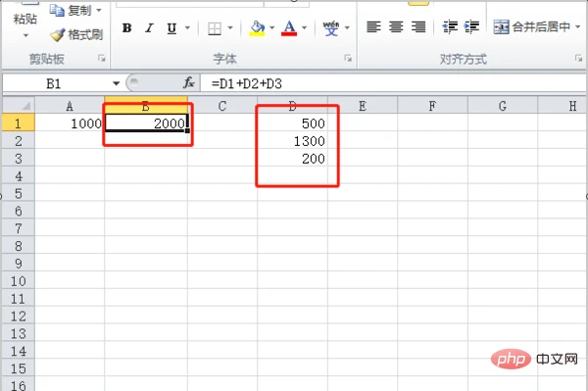The height and width of the screenshot is (391, 588).
Task: Decrease indent
Action: [x=450, y=27]
